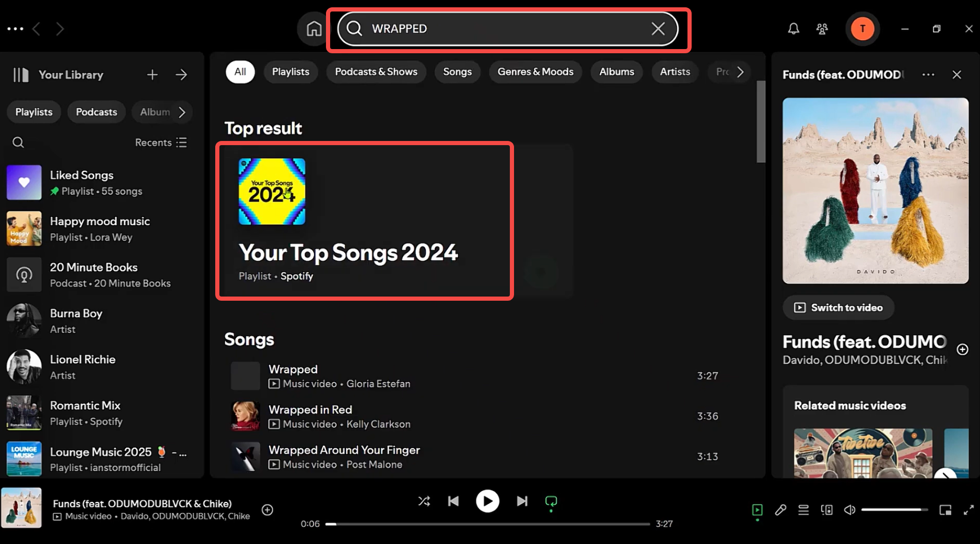Open the lyrics view microphone icon
This screenshot has height=544, width=980.
[x=781, y=510]
